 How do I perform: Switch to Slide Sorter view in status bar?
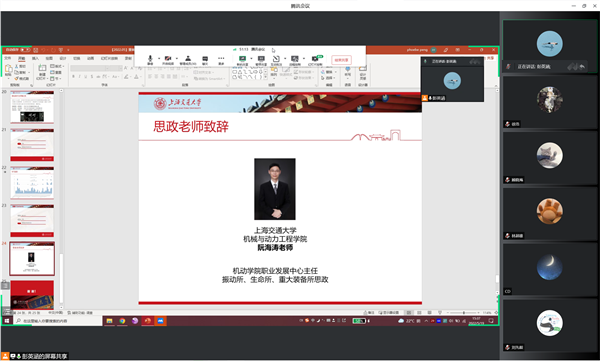point(419,312)
